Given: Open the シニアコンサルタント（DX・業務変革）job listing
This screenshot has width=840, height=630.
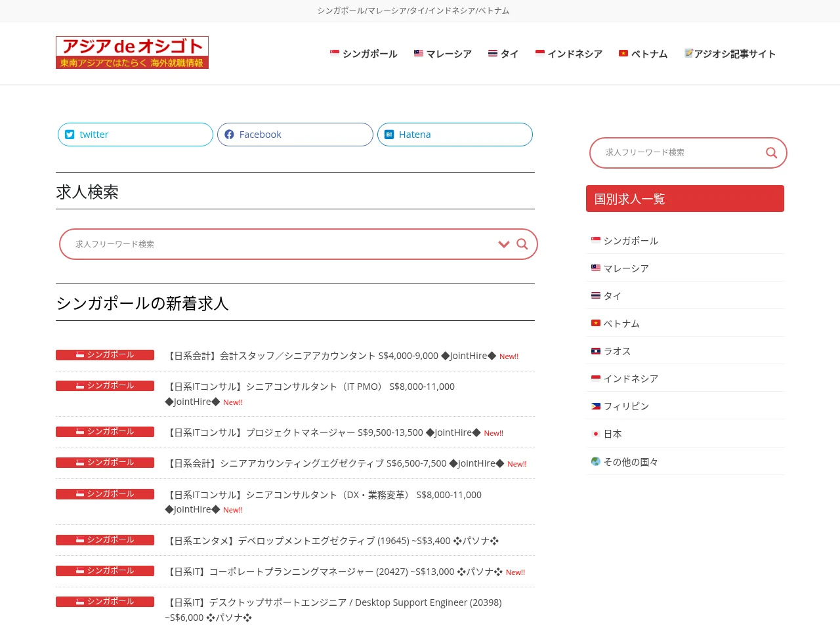Looking at the screenshot, I should (323, 502).
